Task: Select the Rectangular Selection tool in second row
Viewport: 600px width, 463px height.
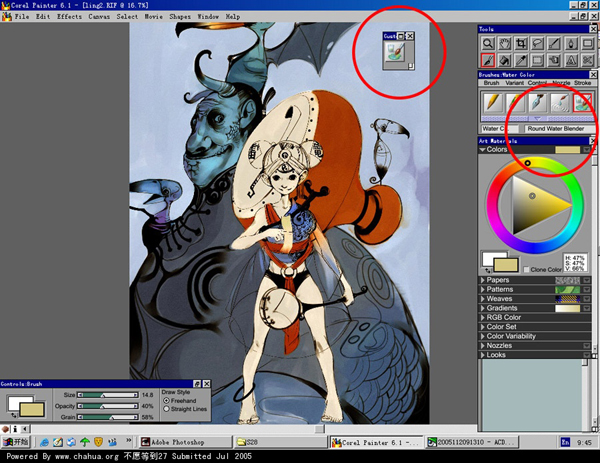Action: point(538,60)
